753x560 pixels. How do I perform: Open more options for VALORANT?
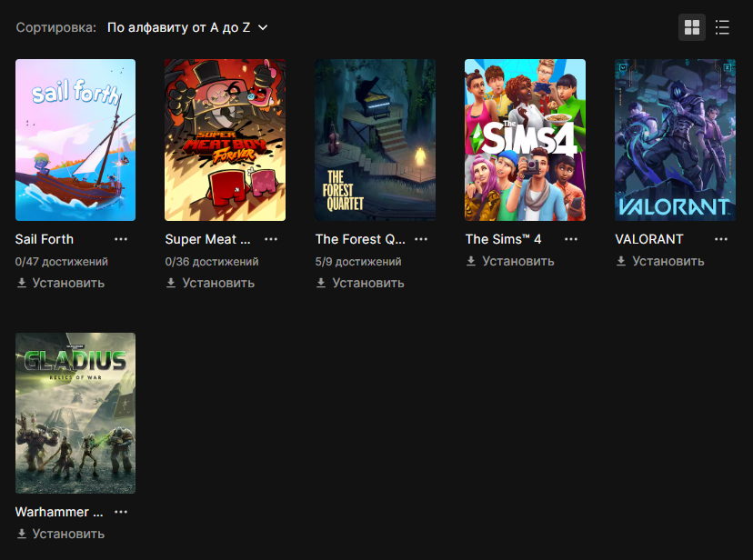721,239
